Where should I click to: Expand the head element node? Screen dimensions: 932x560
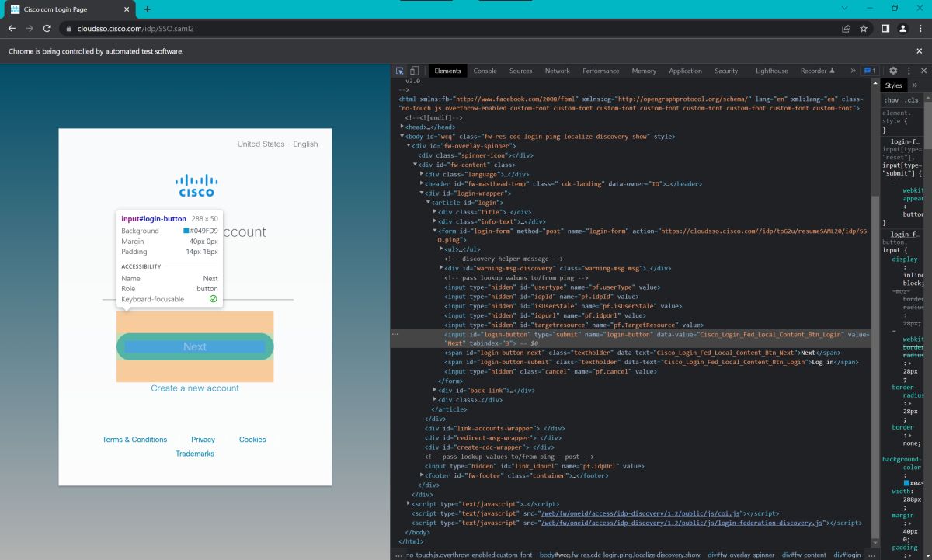[402, 127]
